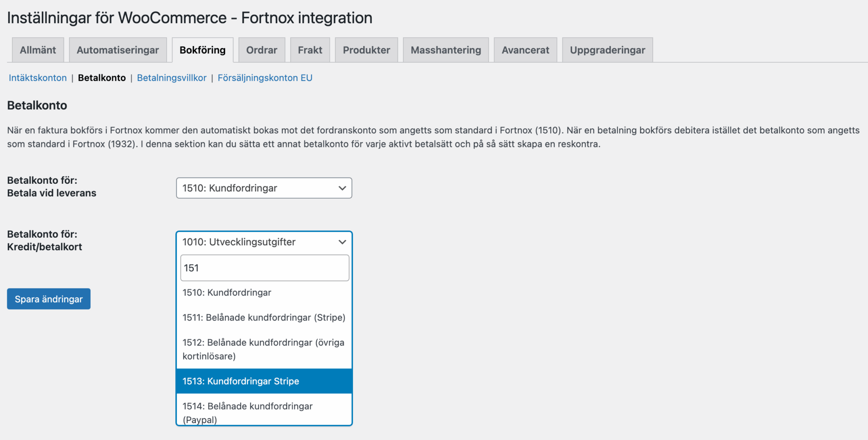Go to the Masshantering tab
The image size is (868, 440).
click(x=445, y=50)
